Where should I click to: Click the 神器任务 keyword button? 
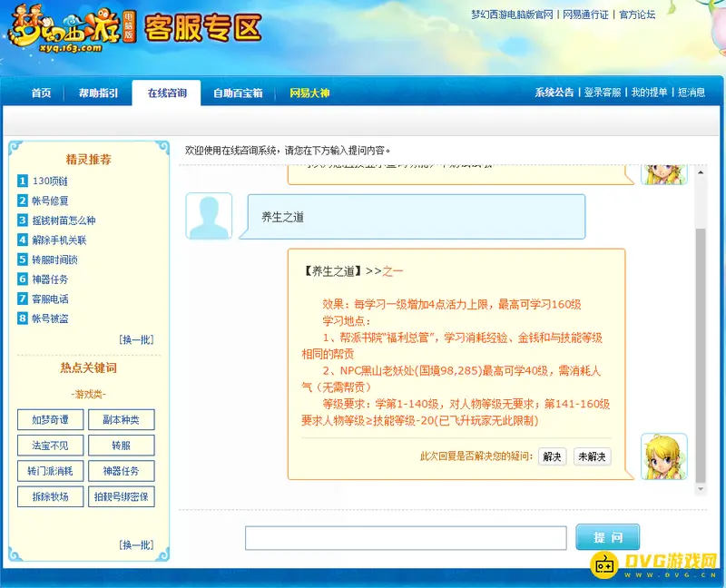coord(122,471)
